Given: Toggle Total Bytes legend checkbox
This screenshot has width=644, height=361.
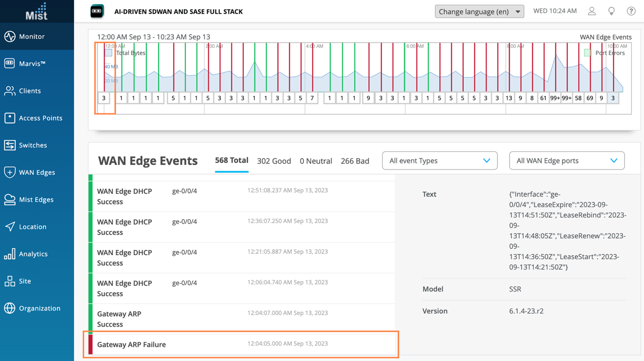Looking at the screenshot, I should tap(109, 53).
